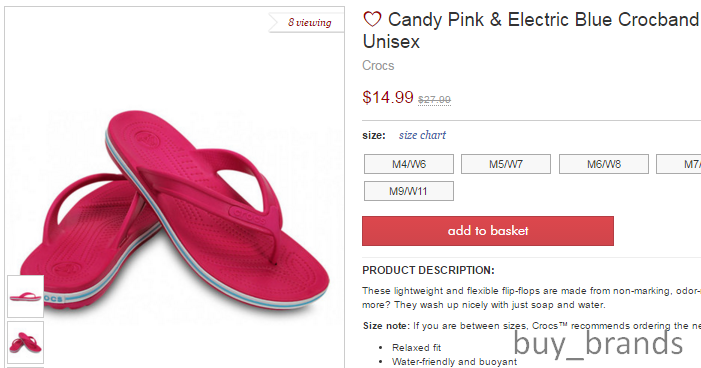View the side-profile flip-flop thumbnail
This screenshot has width=701, height=368.
click(25, 296)
